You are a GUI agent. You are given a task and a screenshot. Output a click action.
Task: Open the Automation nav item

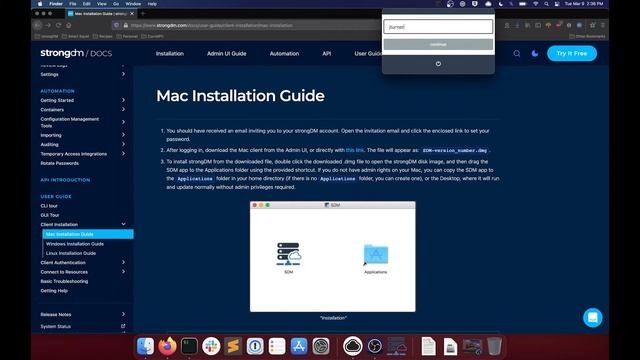tap(284, 53)
